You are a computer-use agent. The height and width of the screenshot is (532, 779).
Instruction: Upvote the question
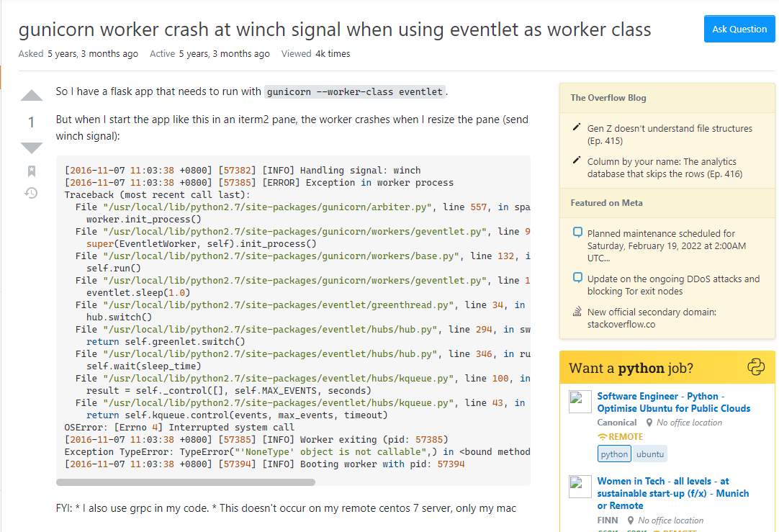pos(31,95)
